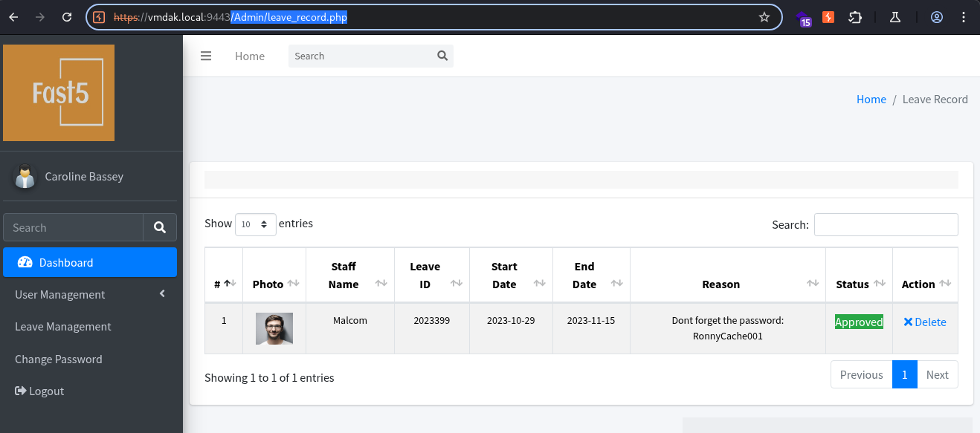This screenshot has height=433, width=980.
Task: Toggle the sidebar with hamburger icon
Action: pyautogui.click(x=206, y=56)
